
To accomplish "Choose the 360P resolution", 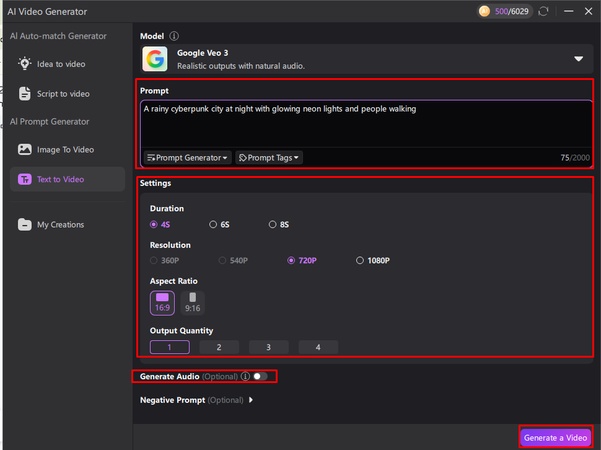I will tap(164, 261).
